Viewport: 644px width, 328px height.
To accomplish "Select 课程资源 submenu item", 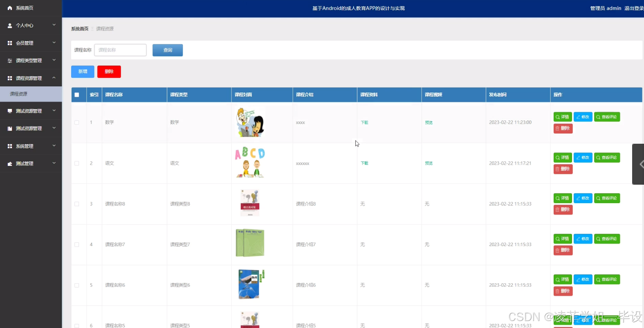I will [x=31, y=94].
